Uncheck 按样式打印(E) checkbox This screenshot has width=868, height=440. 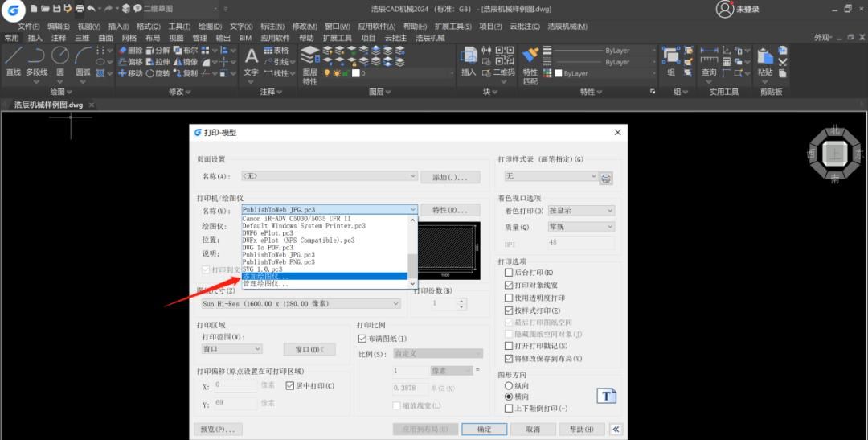click(509, 310)
